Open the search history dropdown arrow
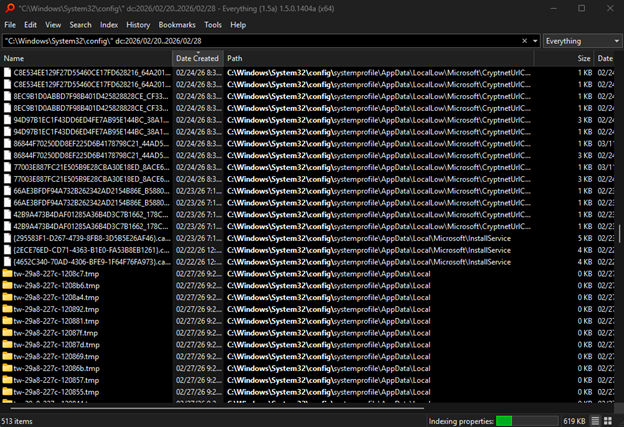 click(x=535, y=41)
